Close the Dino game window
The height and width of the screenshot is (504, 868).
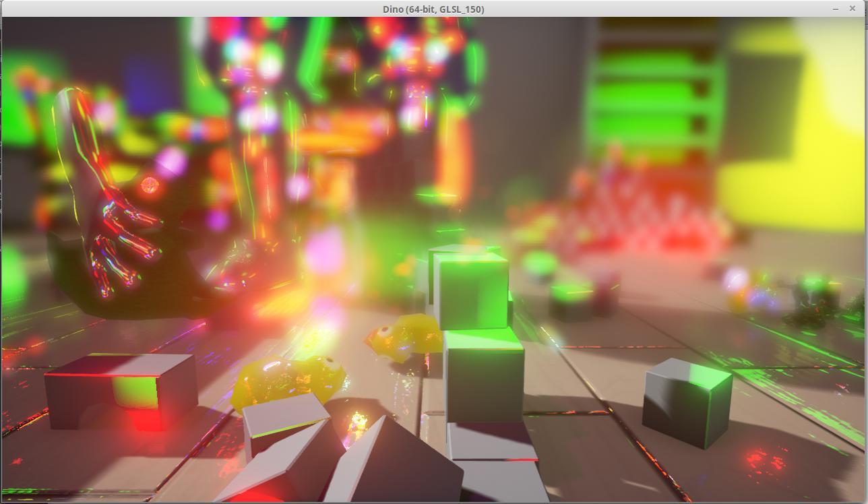click(852, 9)
